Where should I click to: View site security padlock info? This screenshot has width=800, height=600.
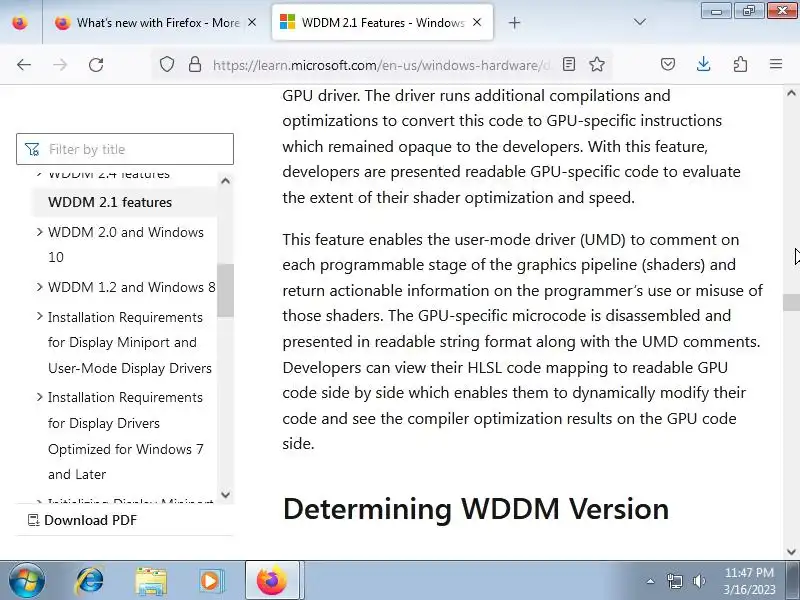click(194, 64)
